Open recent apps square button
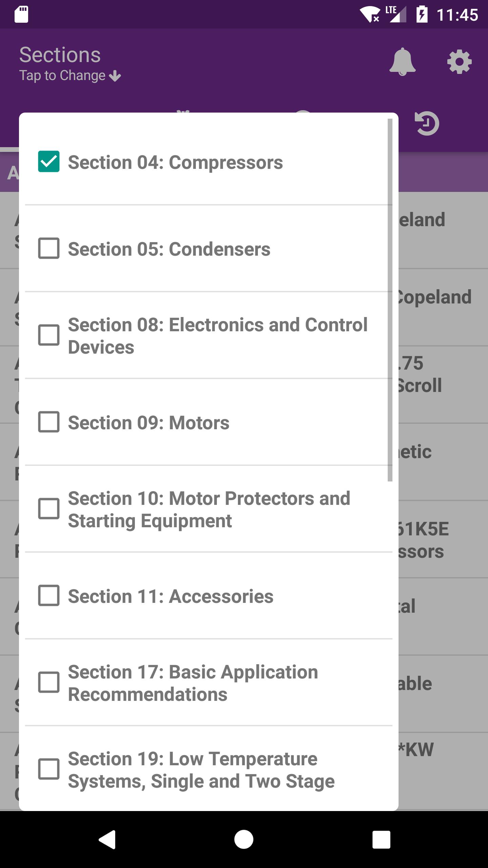488x868 pixels. point(381,839)
